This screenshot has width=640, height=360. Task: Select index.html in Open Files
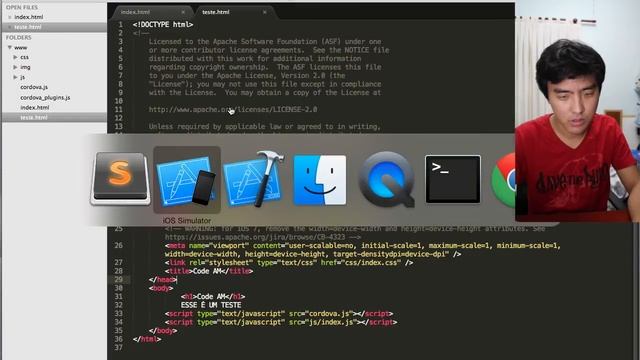click(x=29, y=17)
